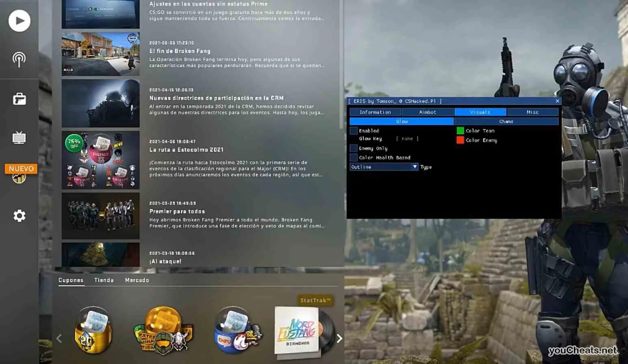
Task: Go to next store items with right arrow
Action: pyautogui.click(x=339, y=338)
